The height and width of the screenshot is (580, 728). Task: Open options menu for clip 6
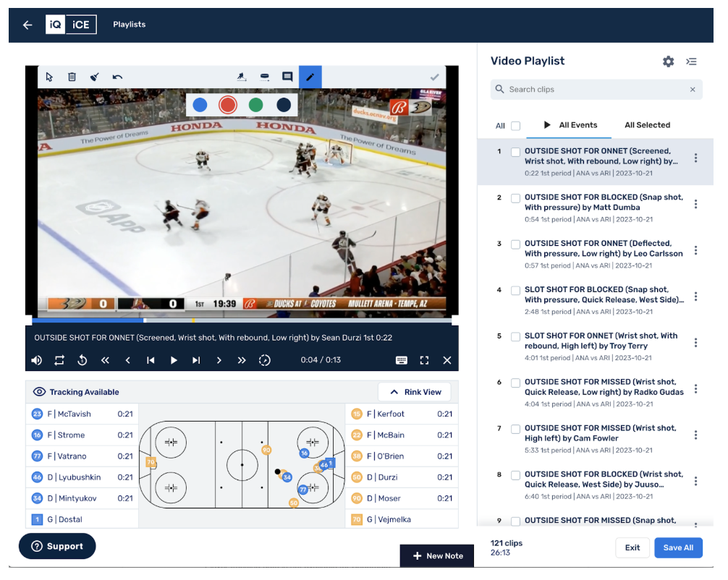(x=695, y=389)
